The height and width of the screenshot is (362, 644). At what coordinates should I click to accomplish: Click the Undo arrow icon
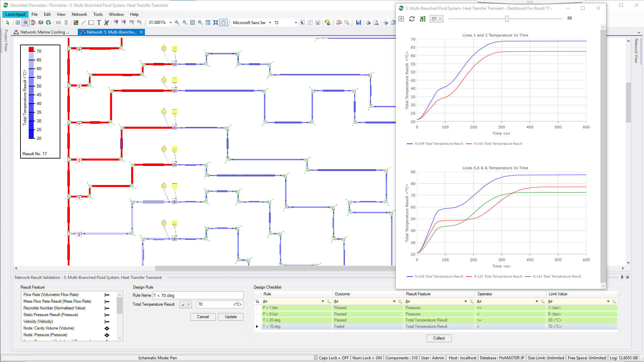(x=49, y=22)
